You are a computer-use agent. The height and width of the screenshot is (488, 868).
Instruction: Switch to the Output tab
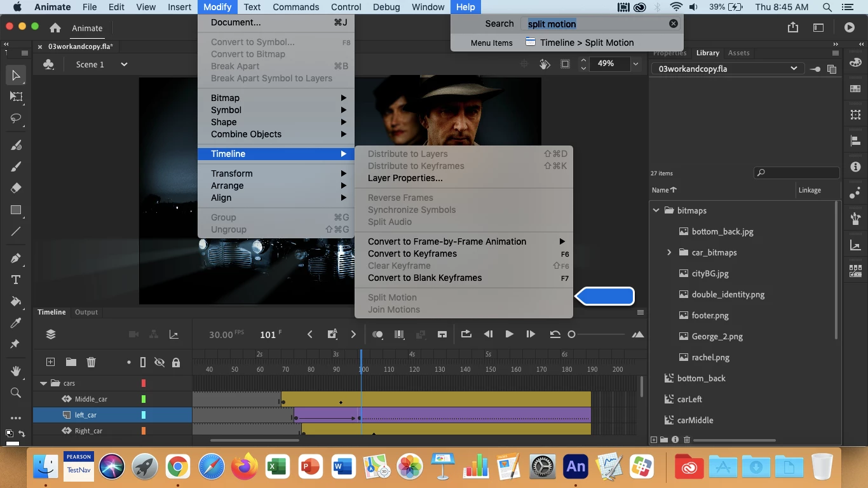coord(86,312)
